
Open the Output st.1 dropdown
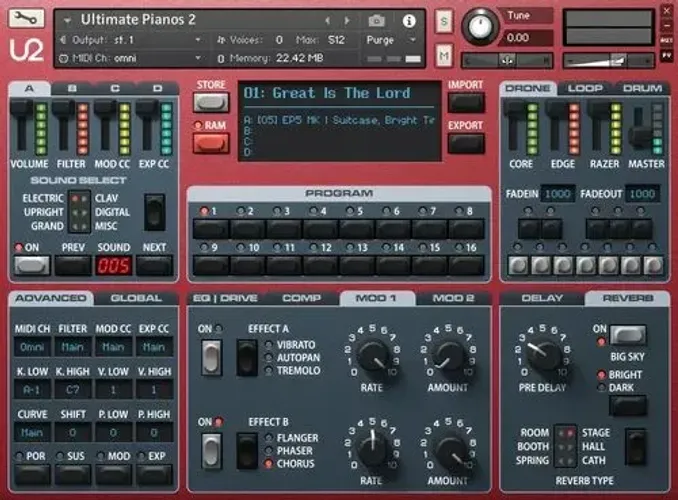131,40
